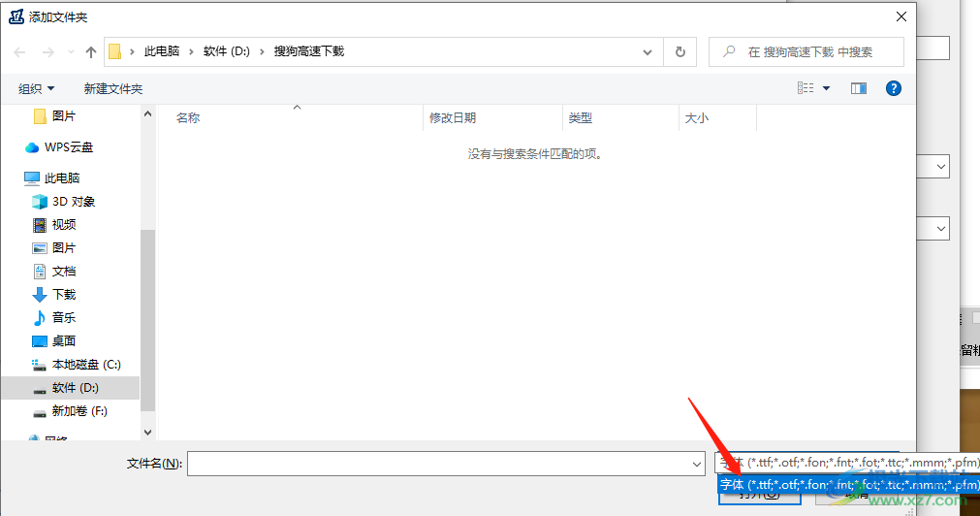Open help with the question mark icon
The image size is (980, 516).
[894, 88]
